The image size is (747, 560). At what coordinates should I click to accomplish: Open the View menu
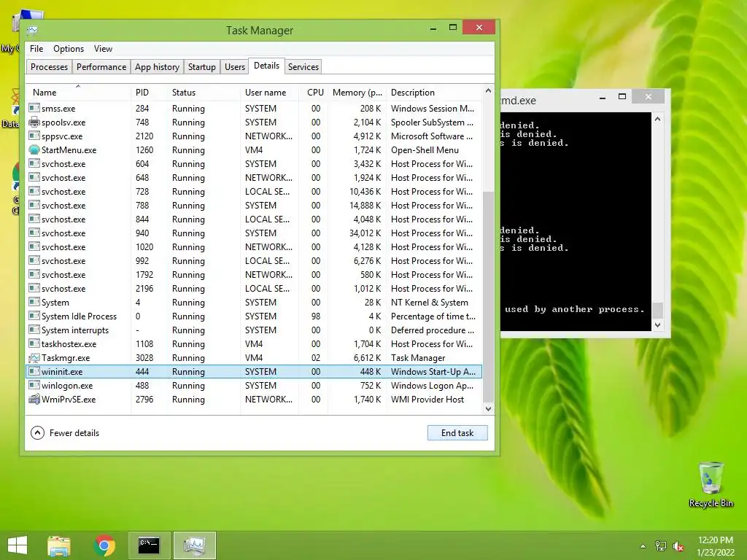(x=103, y=49)
